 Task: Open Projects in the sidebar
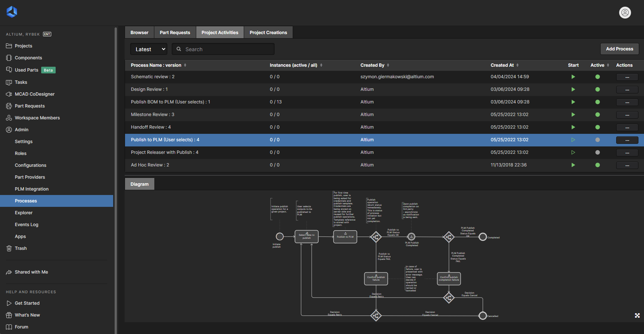click(23, 46)
